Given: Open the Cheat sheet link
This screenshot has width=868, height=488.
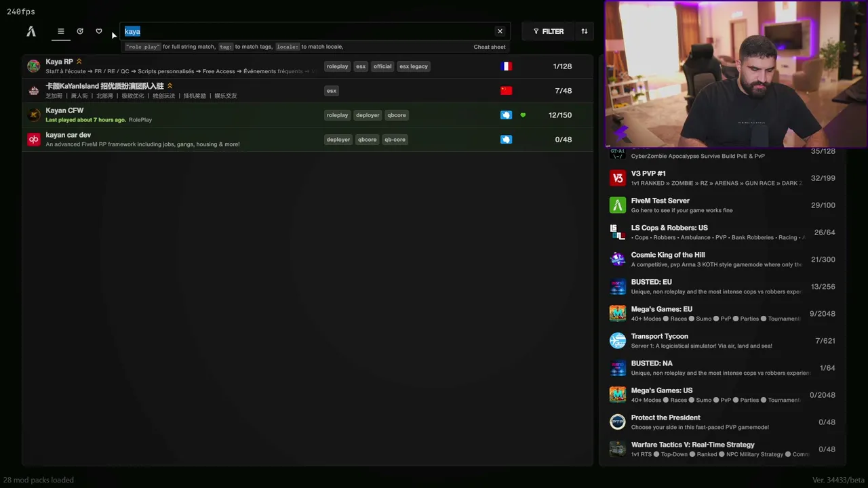Looking at the screenshot, I should 490,47.
